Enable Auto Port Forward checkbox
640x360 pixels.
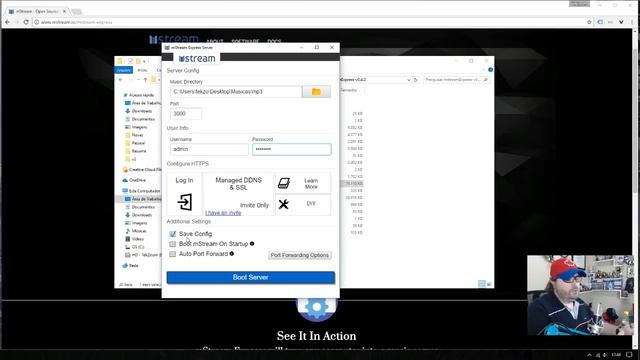[173, 254]
